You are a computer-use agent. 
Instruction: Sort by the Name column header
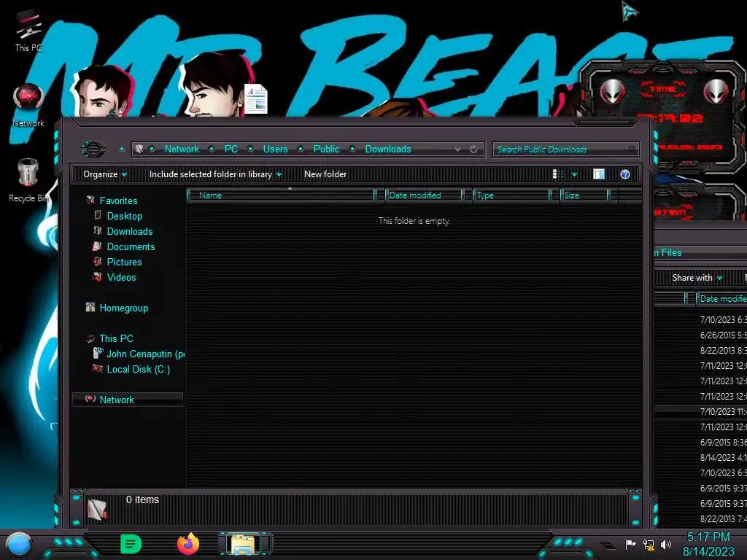[x=281, y=195]
